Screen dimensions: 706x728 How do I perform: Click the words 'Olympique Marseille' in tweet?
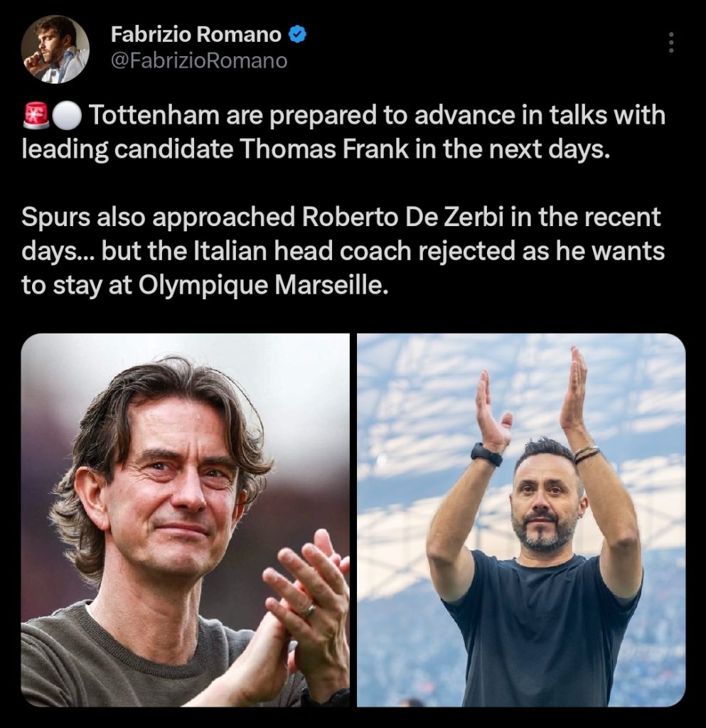(263, 286)
